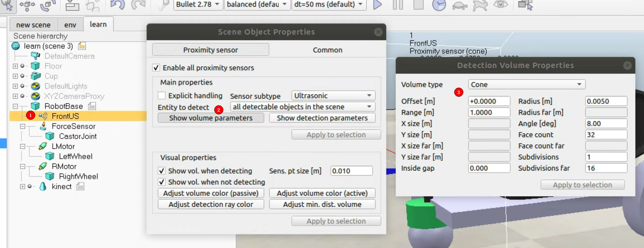Screen dimensions: 644x248
Task: Expand the Cup tree node
Action: [x=15, y=76]
